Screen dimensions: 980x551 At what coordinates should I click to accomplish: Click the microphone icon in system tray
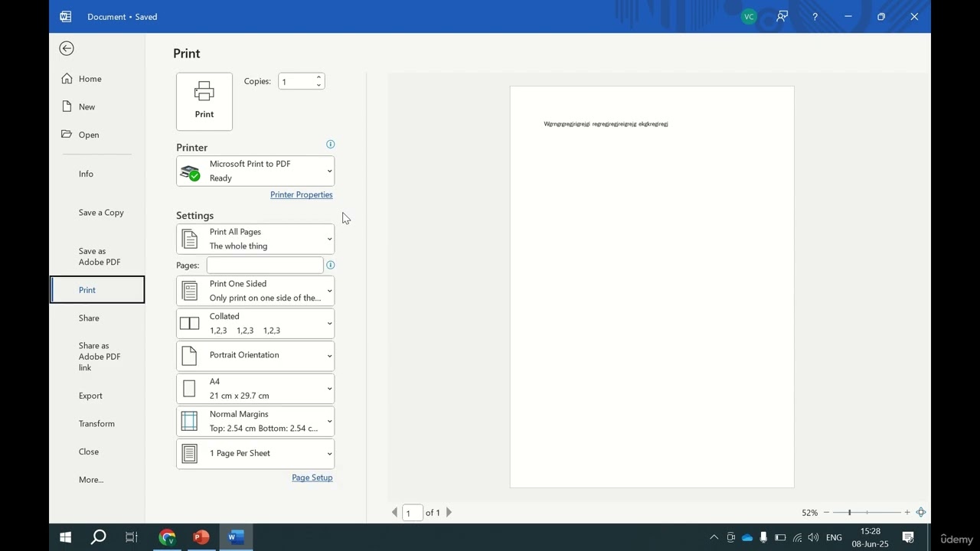(x=763, y=537)
